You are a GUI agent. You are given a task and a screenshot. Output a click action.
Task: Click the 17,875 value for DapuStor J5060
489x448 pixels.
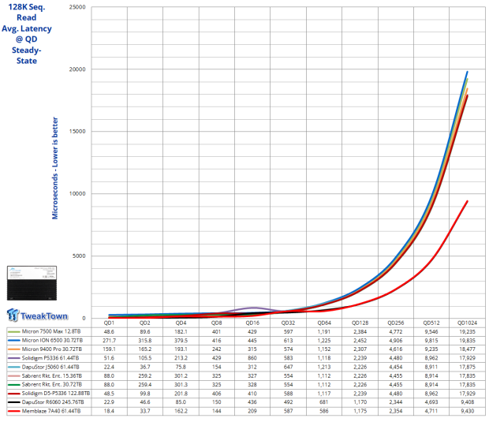[x=467, y=367]
